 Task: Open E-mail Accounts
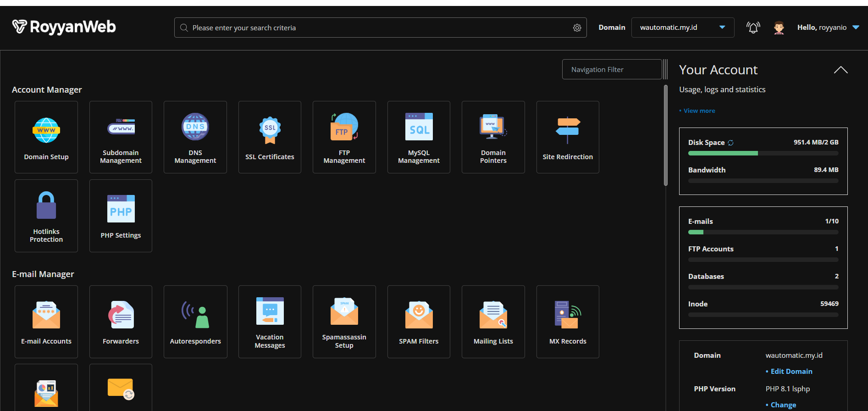46,322
